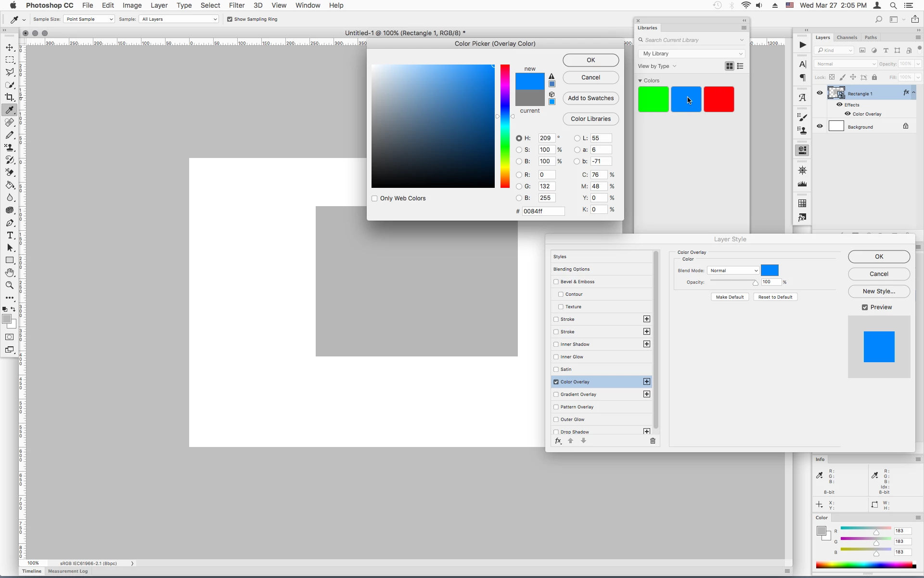The width and height of the screenshot is (924, 578).
Task: Enable the Only Web Colors checkbox
Action: click(x=374, y=198)
